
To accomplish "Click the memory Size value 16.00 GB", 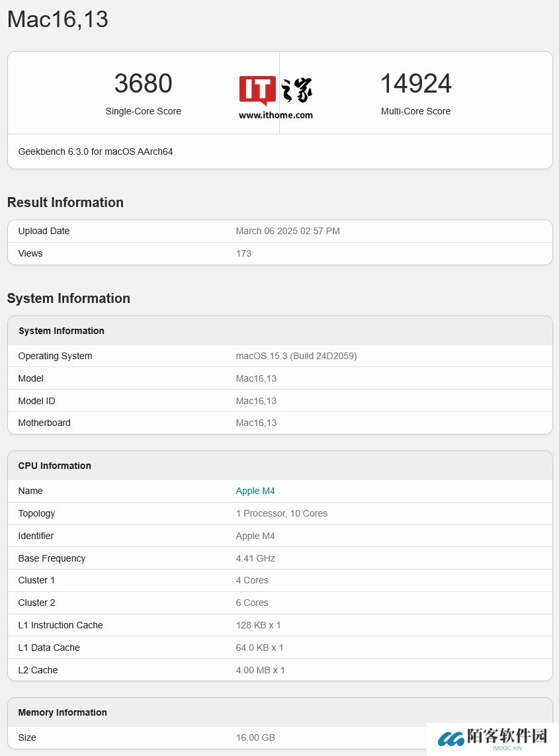I will click(255, 737).
